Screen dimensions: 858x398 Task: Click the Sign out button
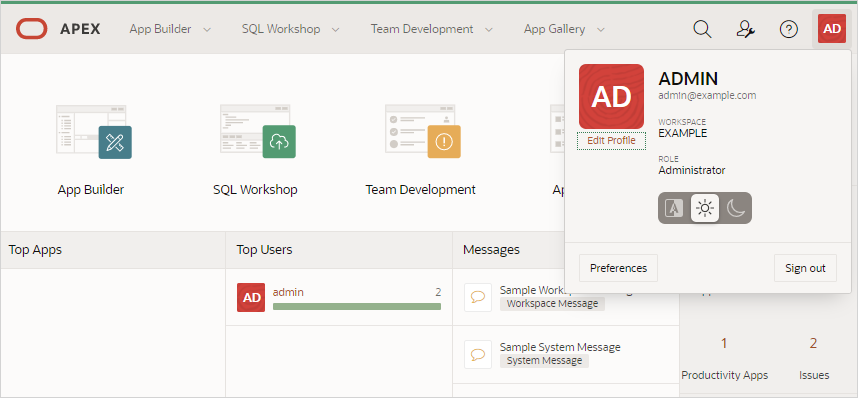[805, 268]
